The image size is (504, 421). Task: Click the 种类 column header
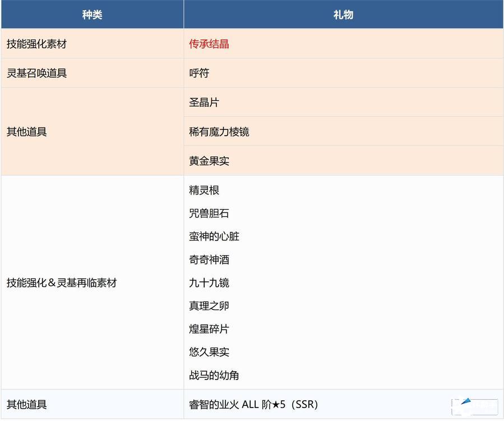tap(92, 15)
